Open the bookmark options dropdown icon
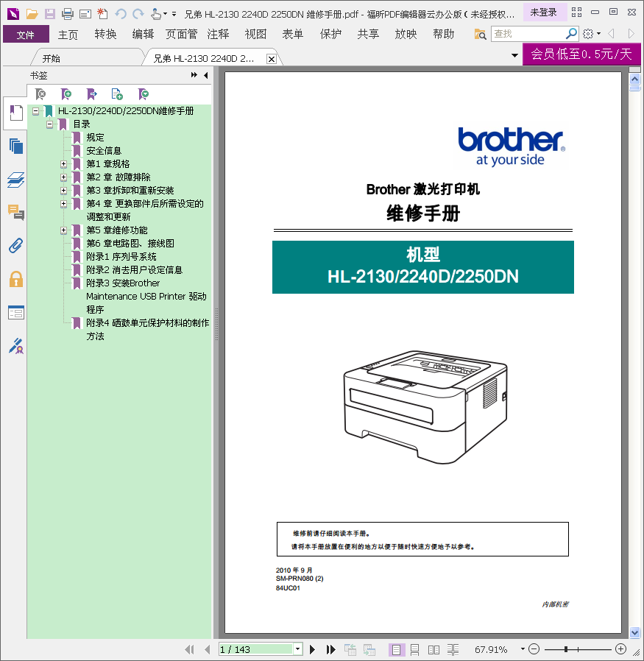This screenshot has height=661, width=644. click(144, 94)
